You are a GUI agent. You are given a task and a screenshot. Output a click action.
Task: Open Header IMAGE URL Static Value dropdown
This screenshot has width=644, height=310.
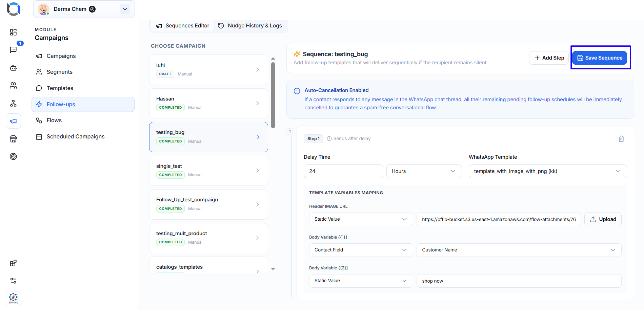[361, 219]
